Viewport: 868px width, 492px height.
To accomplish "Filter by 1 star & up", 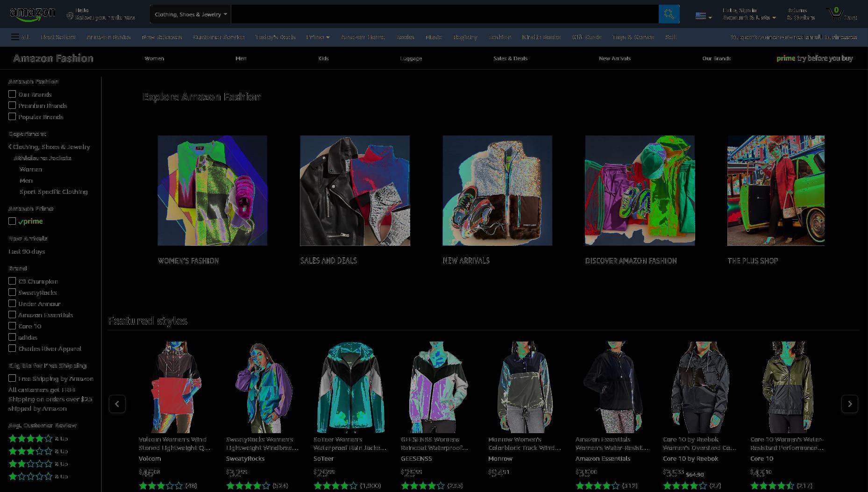I will 38,476.
